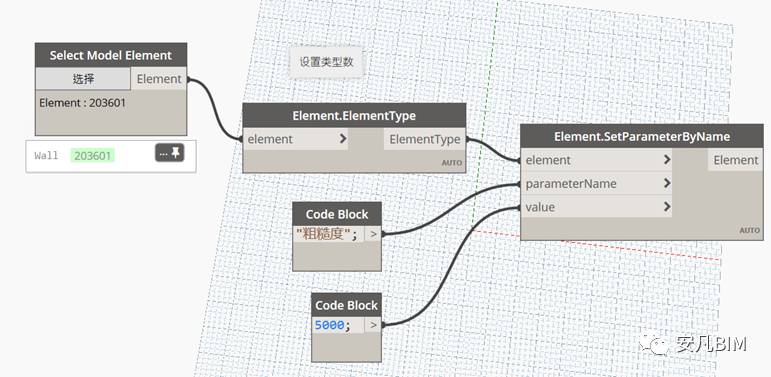This screenshot has height=377, width=771.
Task: Select the 设置类型数 note label
Action: coord(326,62)
